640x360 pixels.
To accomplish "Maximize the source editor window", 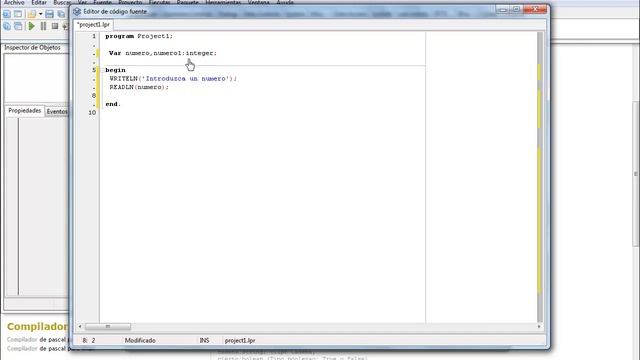I will tap(516, 9).
